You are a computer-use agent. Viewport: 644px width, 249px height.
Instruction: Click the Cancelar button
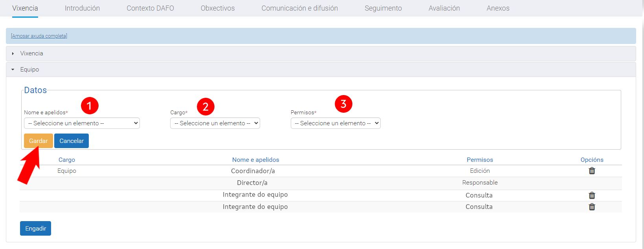tap(72, 141)
